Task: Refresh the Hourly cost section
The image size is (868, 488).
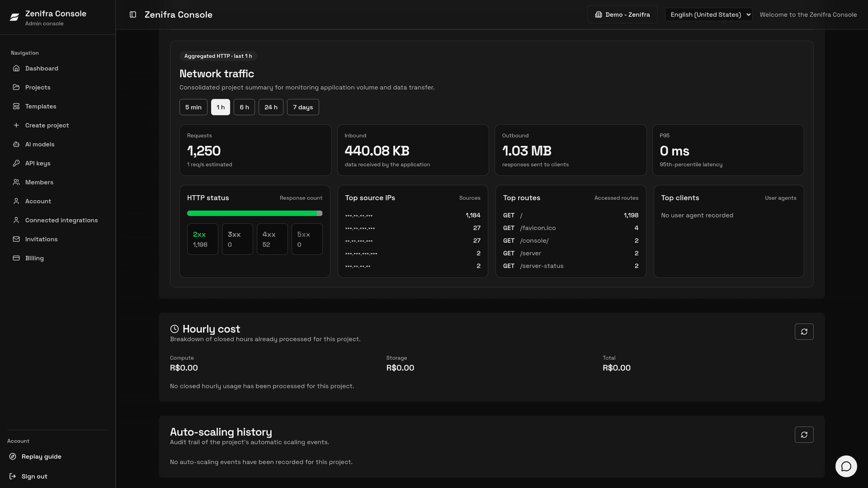Action: tap(804, 332)
